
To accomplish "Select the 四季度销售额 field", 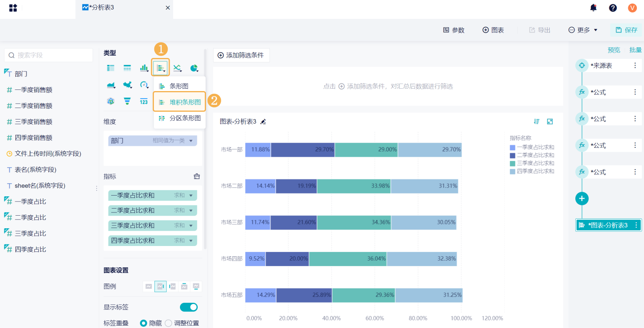I will (34, 138).
